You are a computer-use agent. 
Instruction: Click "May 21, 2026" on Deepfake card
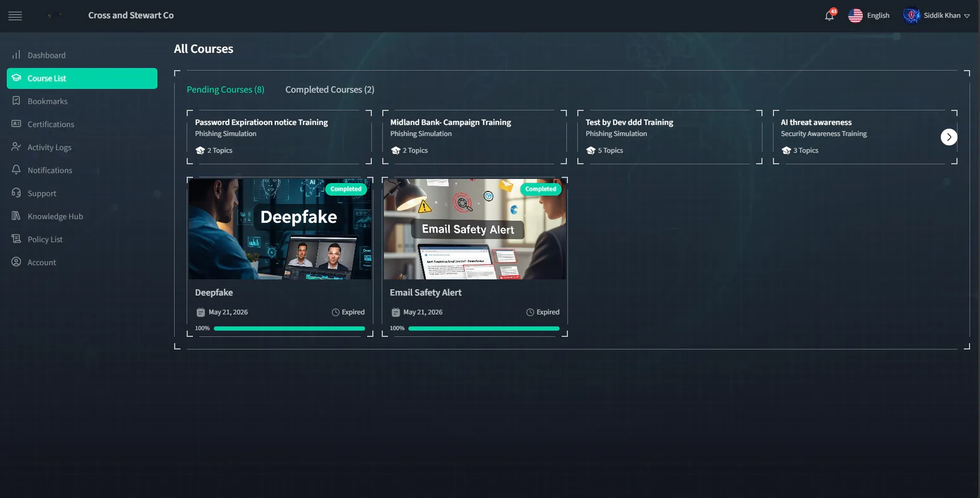(228, 312)
